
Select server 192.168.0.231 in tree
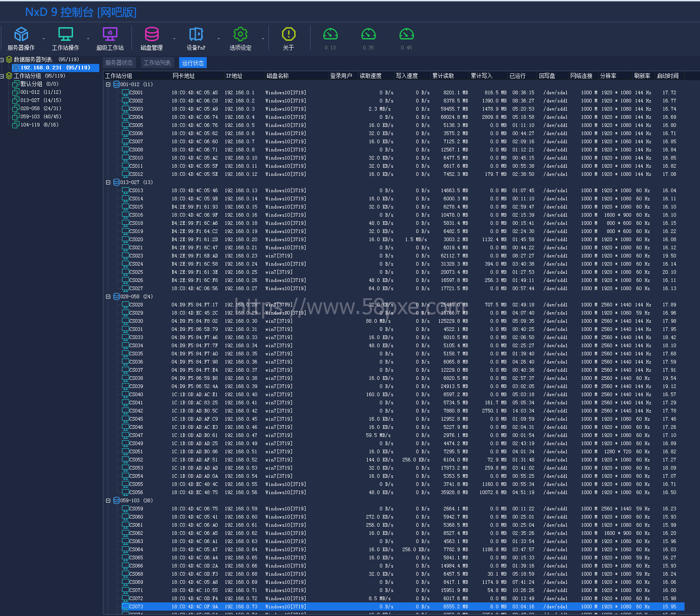click(x=55, y=68)
